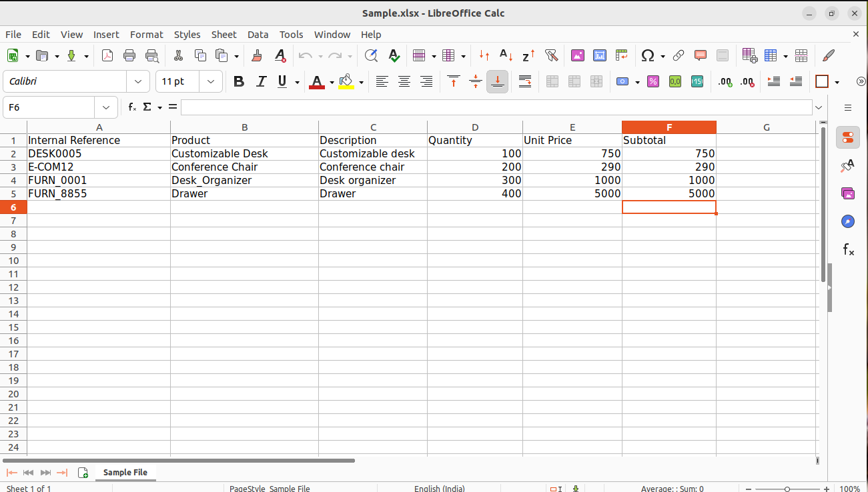Viewport: 868px width, 492px height.
Task: Expand the Name Box dropdown
Action: [106, 107]
